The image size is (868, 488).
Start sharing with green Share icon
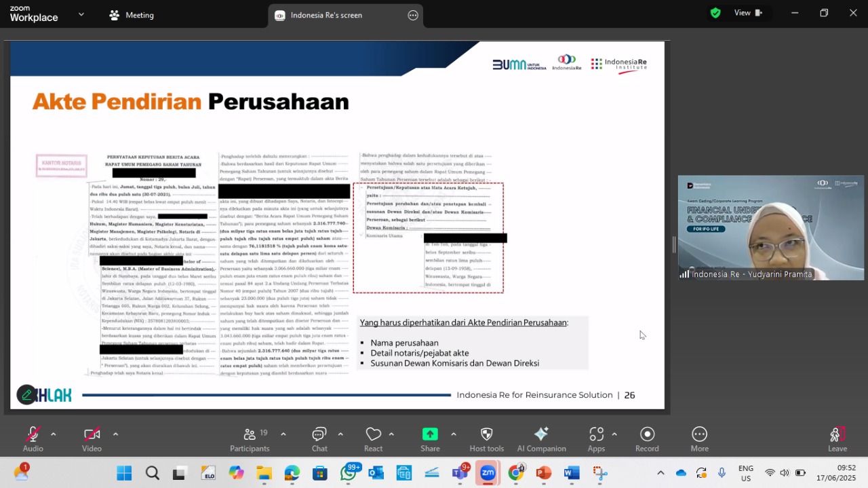click(x=430, y=434)
